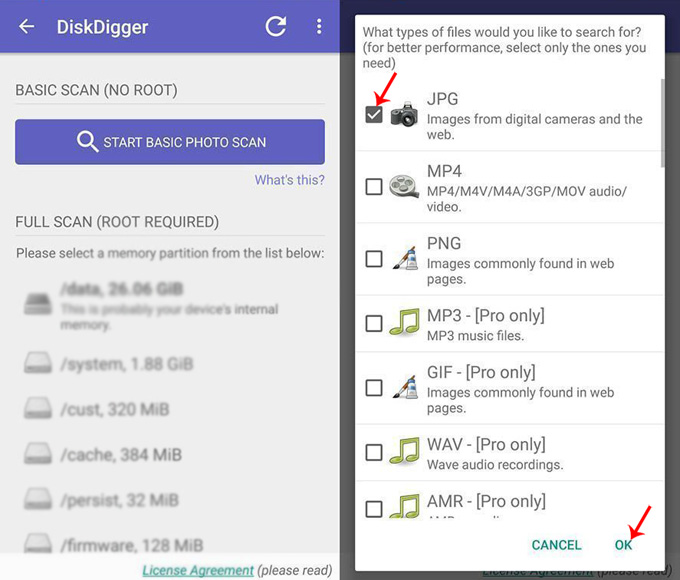Click the music note icon for AMR
Screen dimensions: 680x580
coord(405,506)
